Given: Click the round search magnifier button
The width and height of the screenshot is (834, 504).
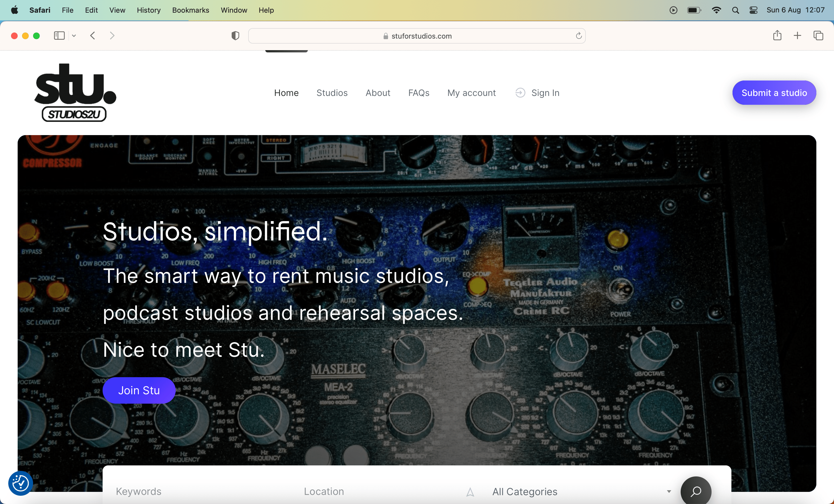Looking at the screenshot, I should coord(696,491).
